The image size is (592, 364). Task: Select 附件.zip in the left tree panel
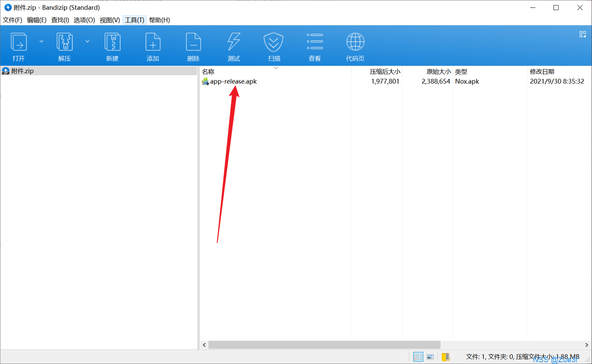tap(22, 71)
